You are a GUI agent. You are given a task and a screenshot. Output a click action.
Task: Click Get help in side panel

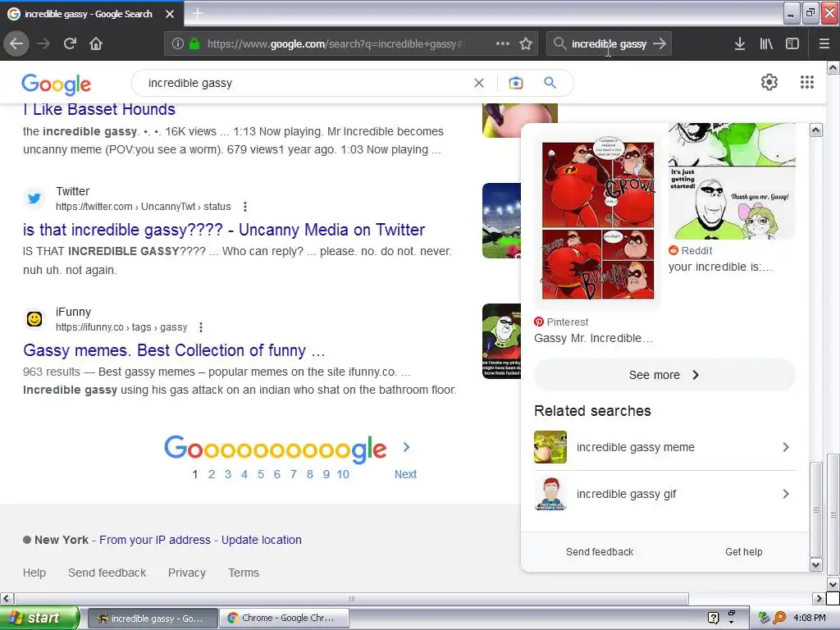point(743,552)
